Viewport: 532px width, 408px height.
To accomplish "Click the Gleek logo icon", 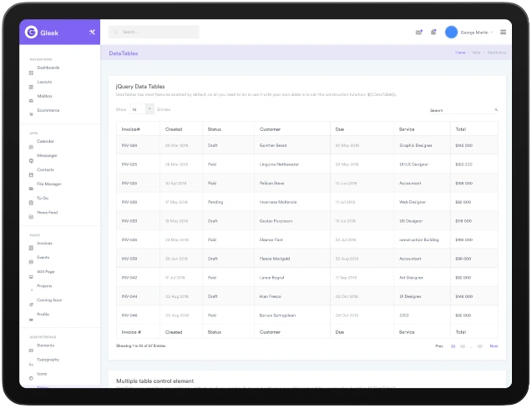I will (x=31, y=33).
